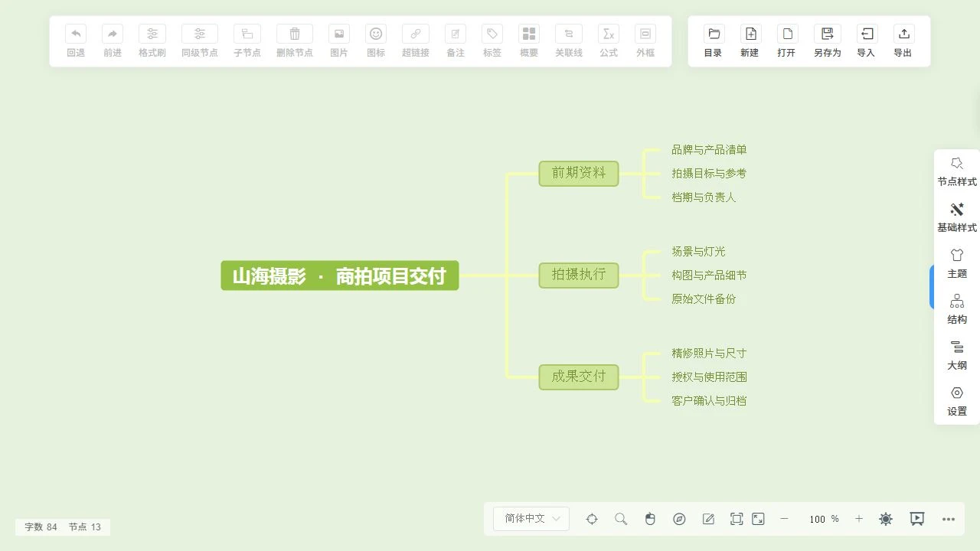Viewport: 980px width, 551px height.
Task: Click the crosshair locate-root icon
Action: (592, 519)
